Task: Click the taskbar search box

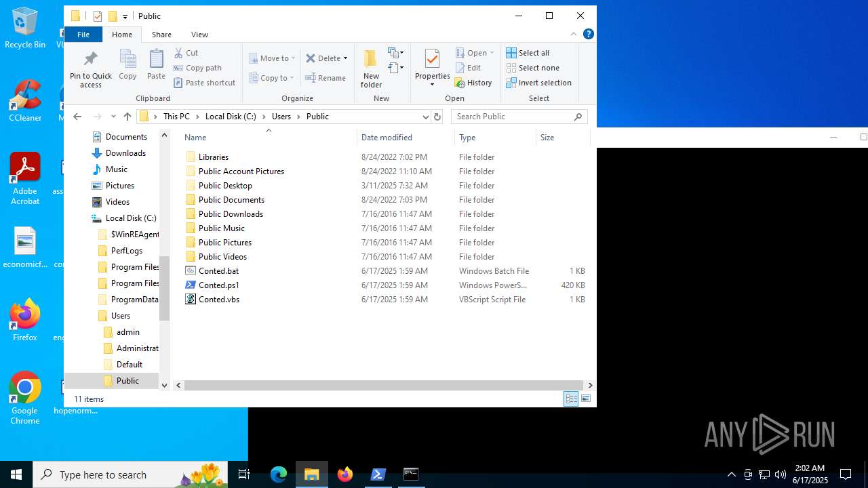Action: point(130,474)
